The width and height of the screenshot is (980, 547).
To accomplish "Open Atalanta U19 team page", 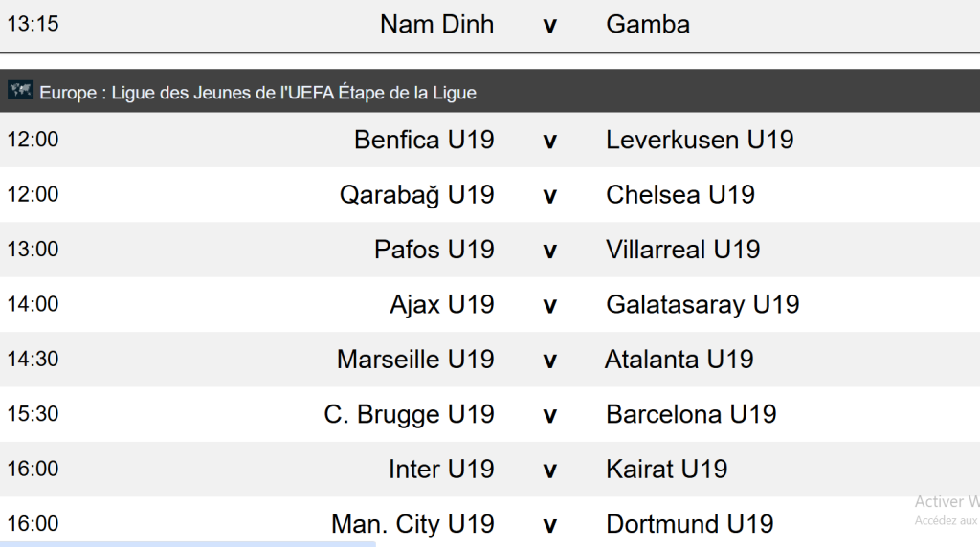I will point(679,360).
